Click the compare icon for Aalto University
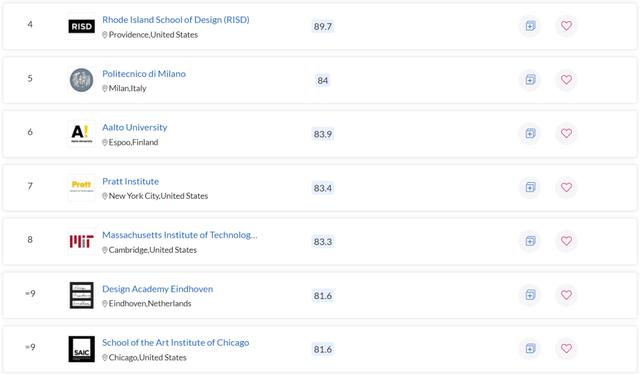The width and height of the screenshot is (640, 375). pos(530,133)
